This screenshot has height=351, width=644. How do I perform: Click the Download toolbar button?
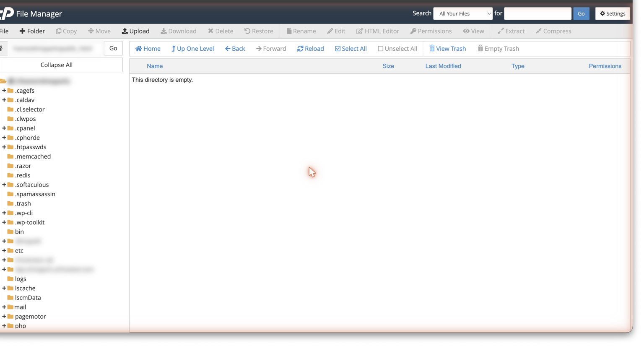(x=179, y=31)
